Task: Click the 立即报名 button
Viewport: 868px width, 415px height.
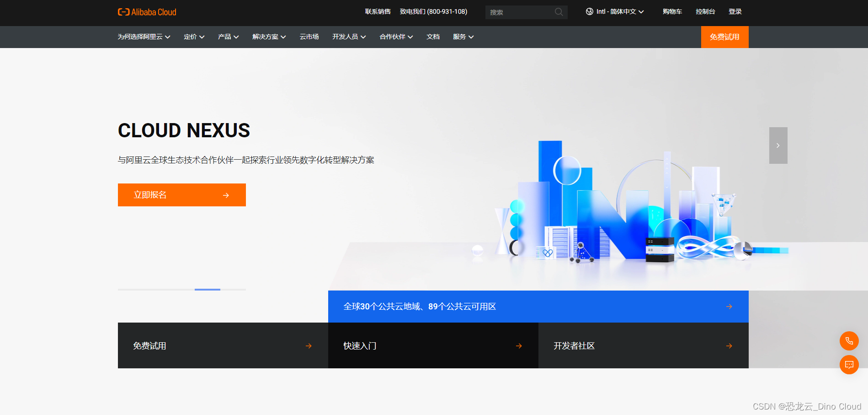Action: tap(182, 195)
